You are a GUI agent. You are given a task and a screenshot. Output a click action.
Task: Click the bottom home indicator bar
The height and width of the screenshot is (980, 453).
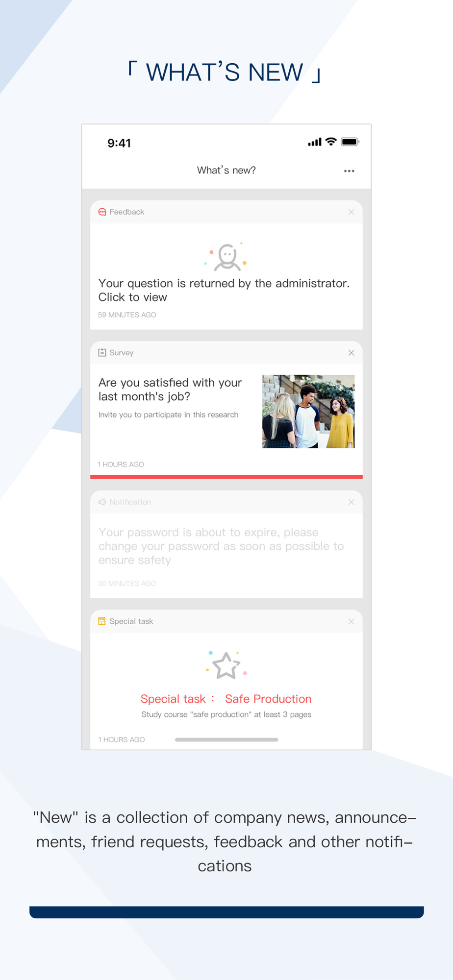(226, 740)
